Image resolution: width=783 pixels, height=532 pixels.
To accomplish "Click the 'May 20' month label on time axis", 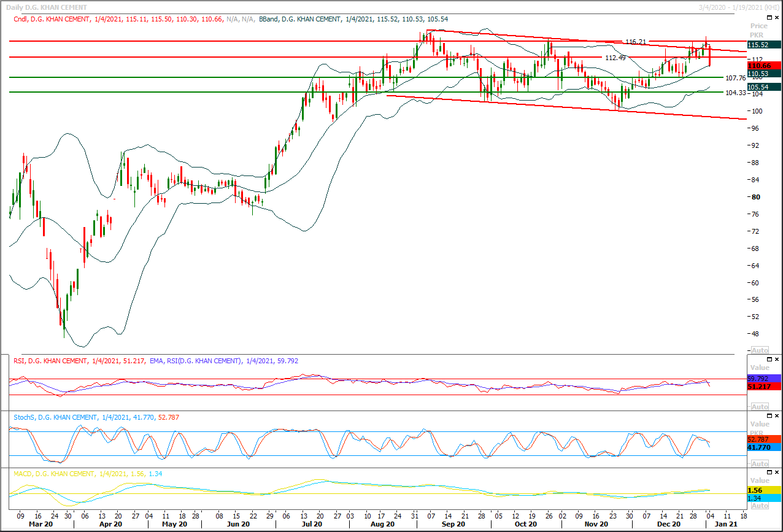I will tap(174, 525).
